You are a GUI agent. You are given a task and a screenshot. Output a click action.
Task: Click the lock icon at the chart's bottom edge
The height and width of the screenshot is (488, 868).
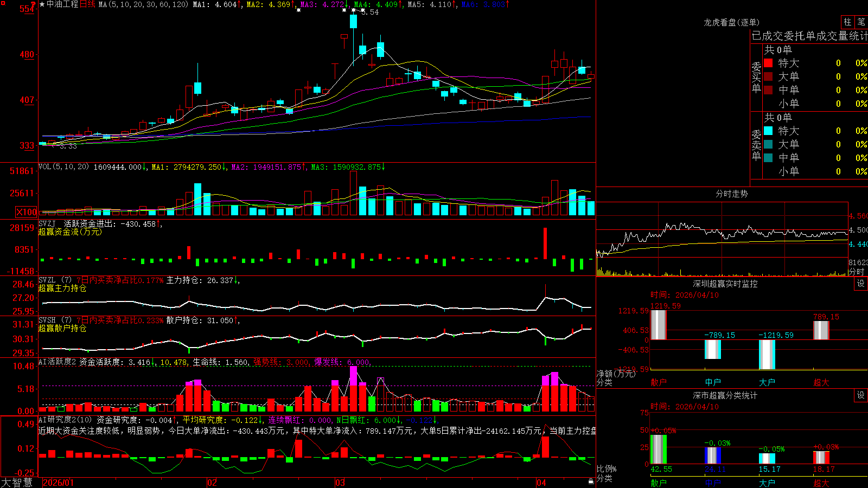[591, 481]
